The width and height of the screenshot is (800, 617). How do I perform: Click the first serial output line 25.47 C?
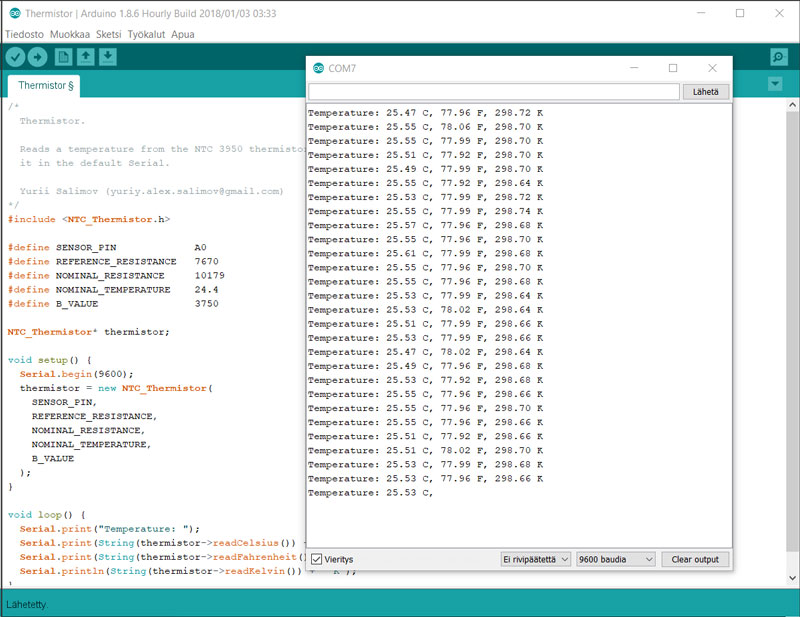tap(426, 113)
